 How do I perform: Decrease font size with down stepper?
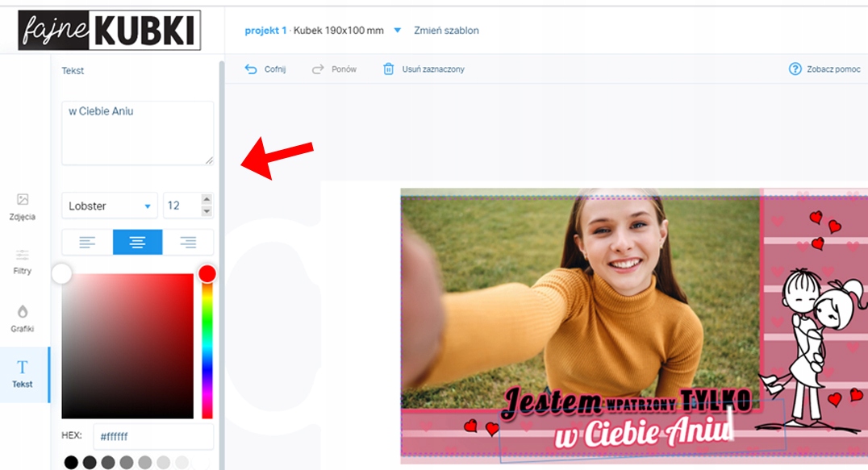[207, 211]
